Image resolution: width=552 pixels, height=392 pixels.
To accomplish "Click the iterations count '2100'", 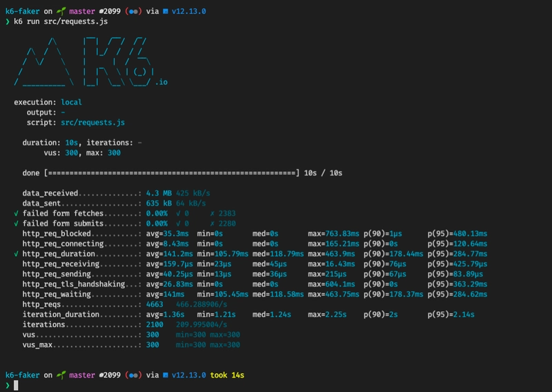I will (155, 324).
